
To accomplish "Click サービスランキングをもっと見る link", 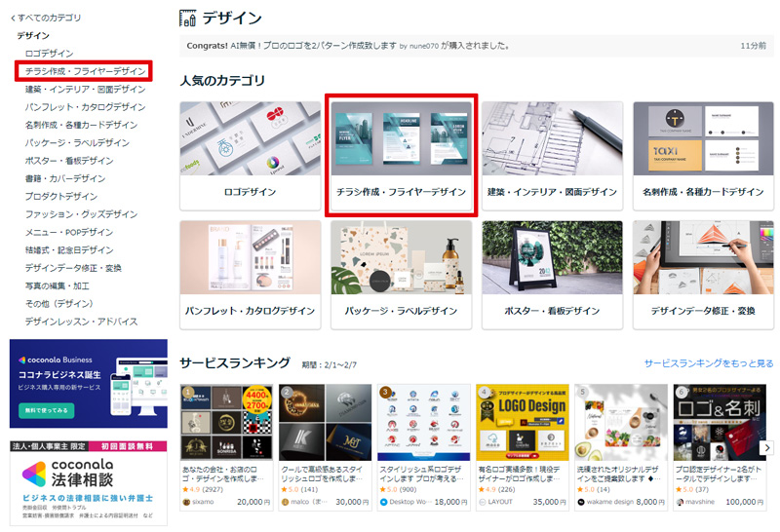I will click(x=708, y=363).
